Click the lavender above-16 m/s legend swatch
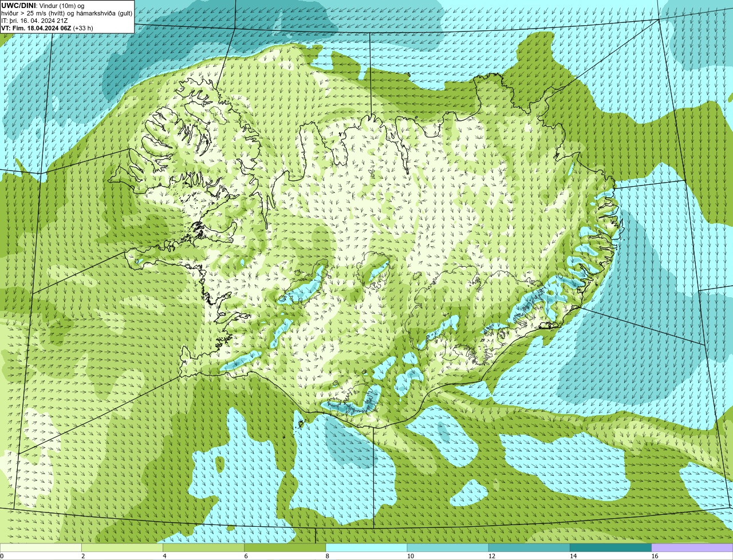733x560 pixels. (x=692, y=547)
